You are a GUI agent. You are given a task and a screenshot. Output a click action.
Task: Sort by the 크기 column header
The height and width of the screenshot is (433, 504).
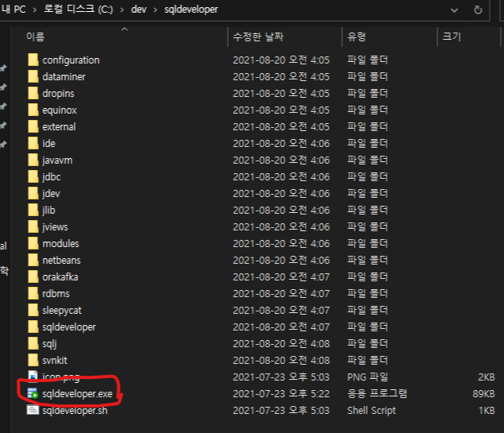click(452, 37)
